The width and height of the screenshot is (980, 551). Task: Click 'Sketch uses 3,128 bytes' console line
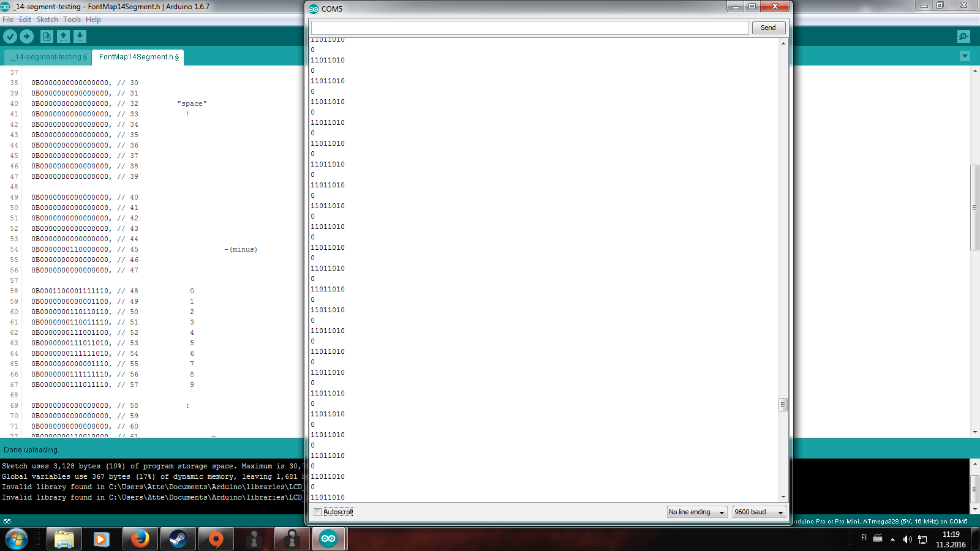(152, 467)
